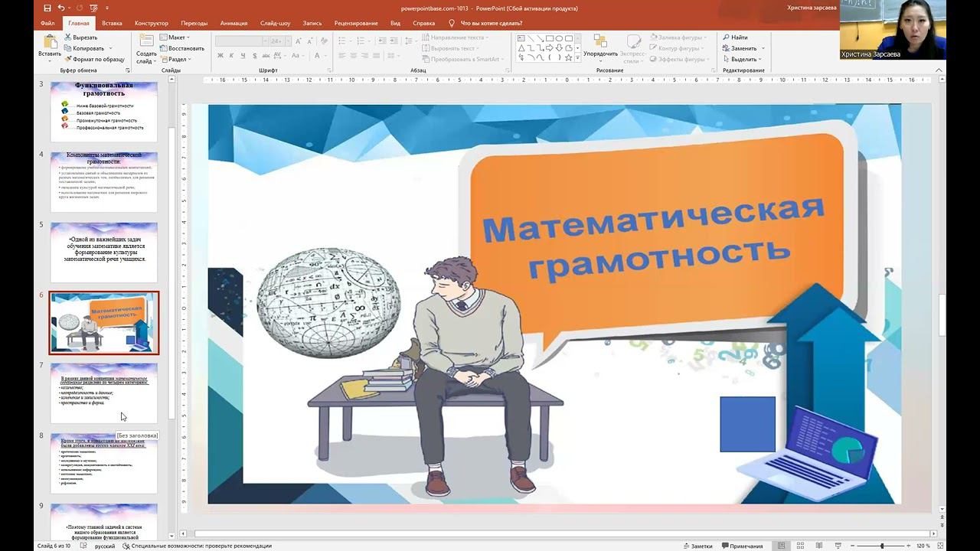Expand the shapes gallery more arrow
Screen dimensions: 980x551
(x=578, y=57)
